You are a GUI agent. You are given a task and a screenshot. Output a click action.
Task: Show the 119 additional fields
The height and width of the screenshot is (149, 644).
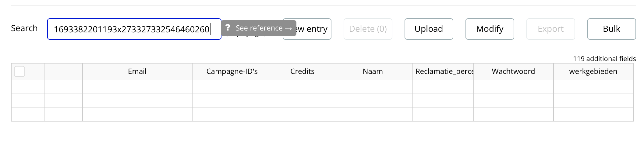coord(604,59)
